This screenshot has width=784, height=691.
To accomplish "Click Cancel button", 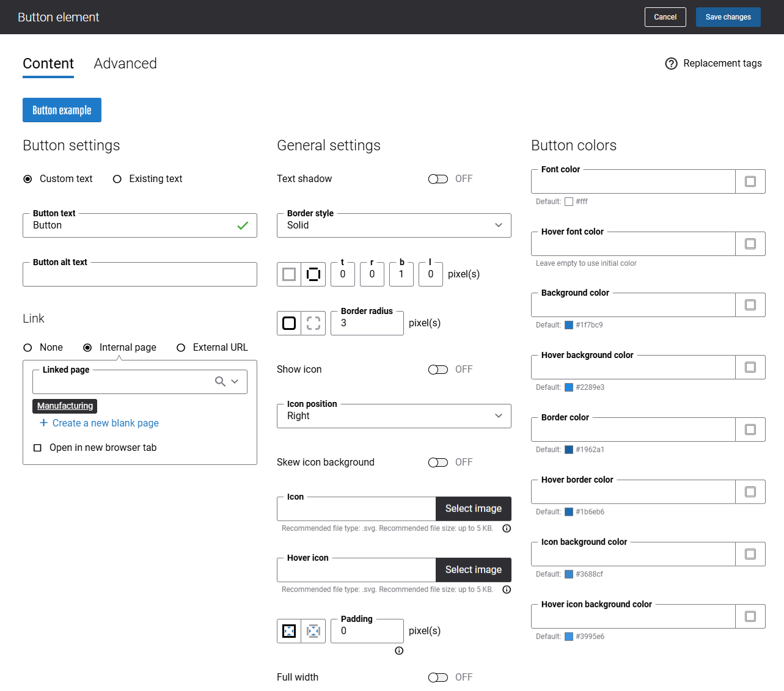I will coord(665,17).
